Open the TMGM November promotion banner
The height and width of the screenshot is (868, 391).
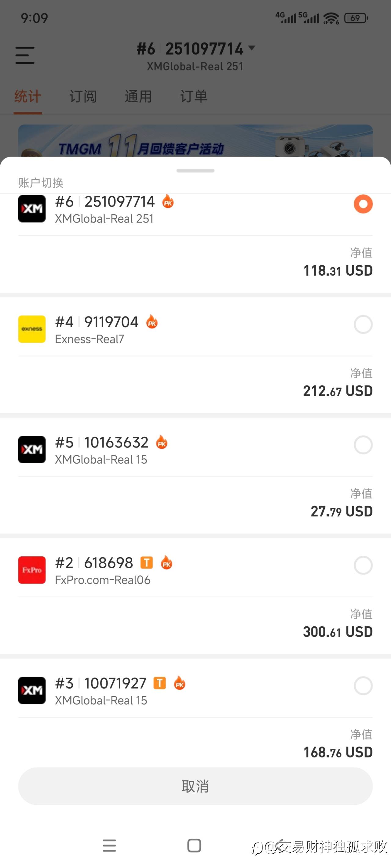click(x=195, y=142)
